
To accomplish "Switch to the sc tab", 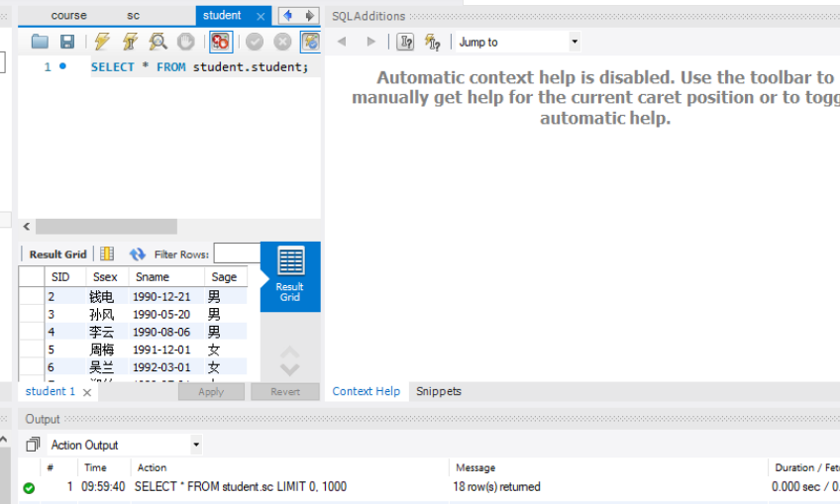I will pos(133,16).
